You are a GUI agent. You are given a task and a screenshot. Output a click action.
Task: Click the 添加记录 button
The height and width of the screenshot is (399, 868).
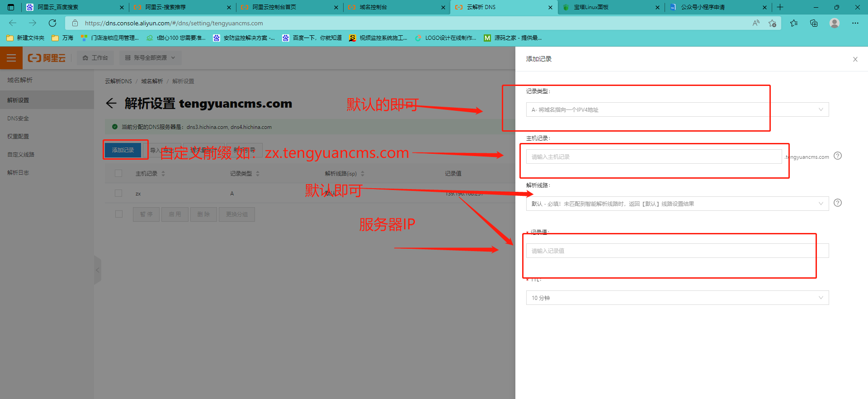(123, 150)
